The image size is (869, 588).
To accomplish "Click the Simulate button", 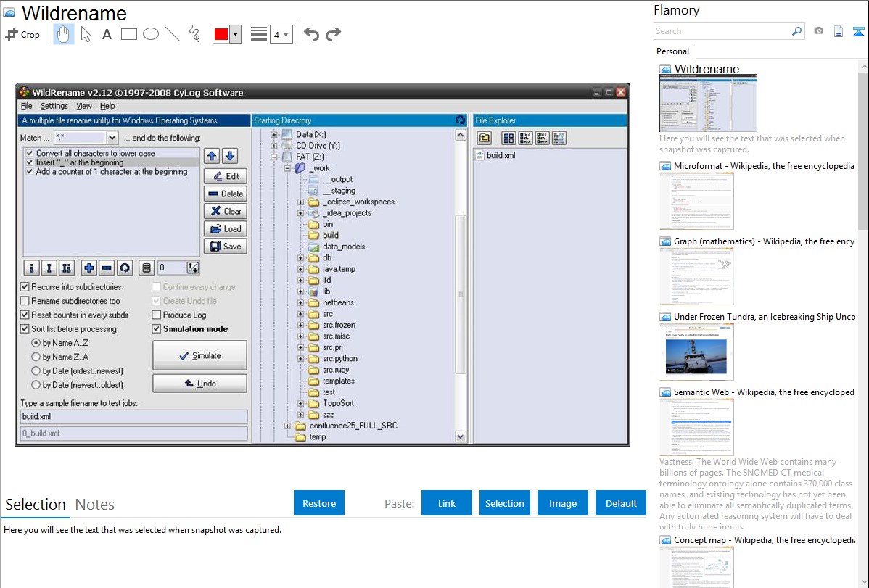I will point(199,355).
